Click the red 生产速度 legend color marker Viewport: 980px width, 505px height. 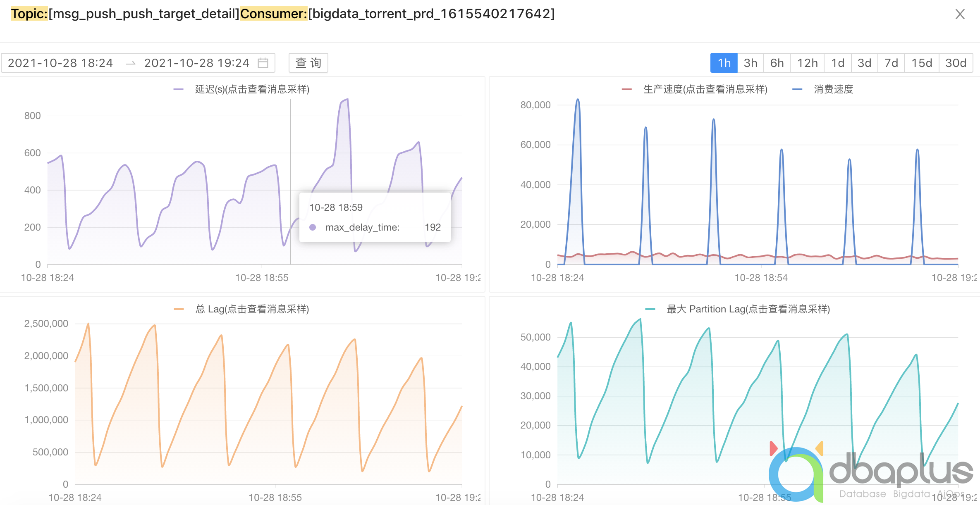tap(626, 89)
